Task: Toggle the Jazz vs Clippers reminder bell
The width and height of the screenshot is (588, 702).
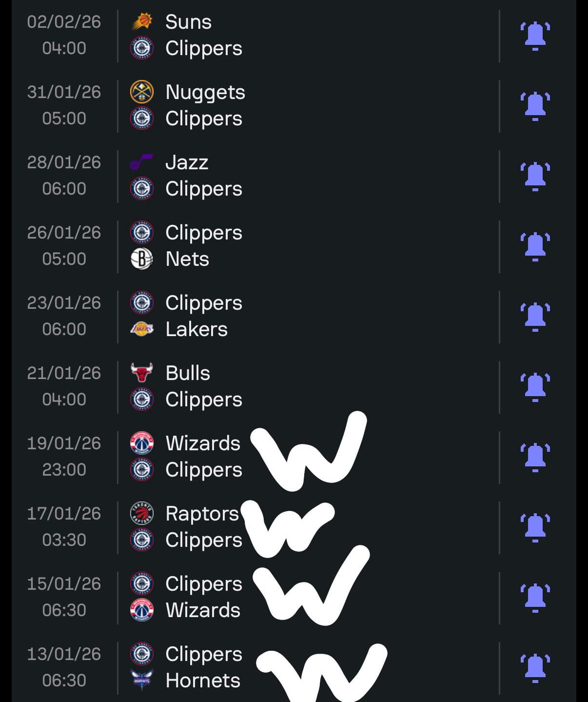Action: click(535, 176)
